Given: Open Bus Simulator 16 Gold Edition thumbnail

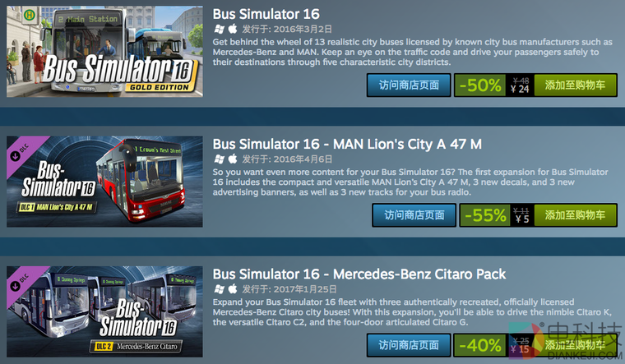Looking at the screenshot, I should (104, 52).
